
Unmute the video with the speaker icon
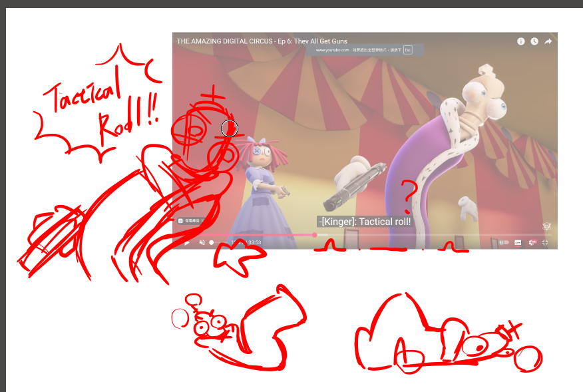tap(202, 242)
